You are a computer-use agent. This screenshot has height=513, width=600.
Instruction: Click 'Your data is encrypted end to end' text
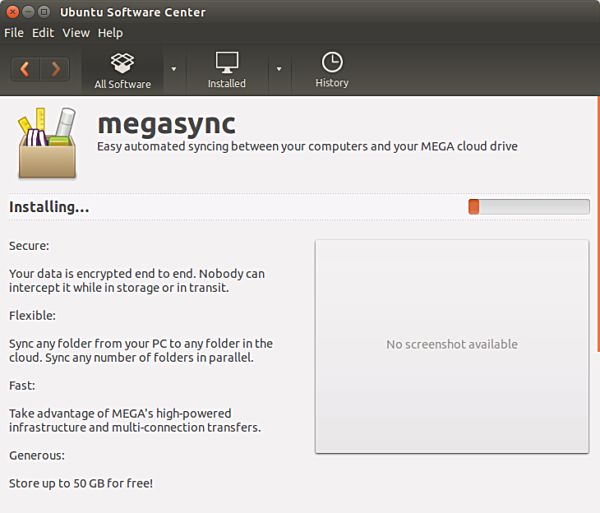click(x=137, y=281)
